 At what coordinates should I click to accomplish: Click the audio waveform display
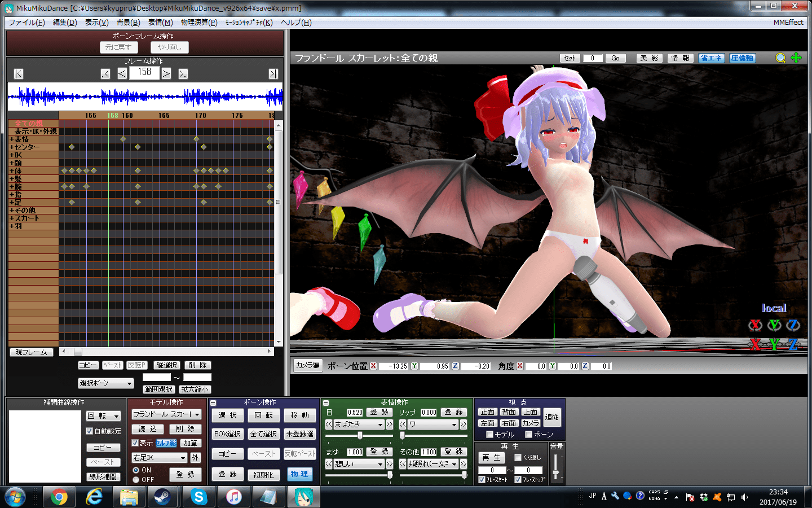[x=145, y=97]
